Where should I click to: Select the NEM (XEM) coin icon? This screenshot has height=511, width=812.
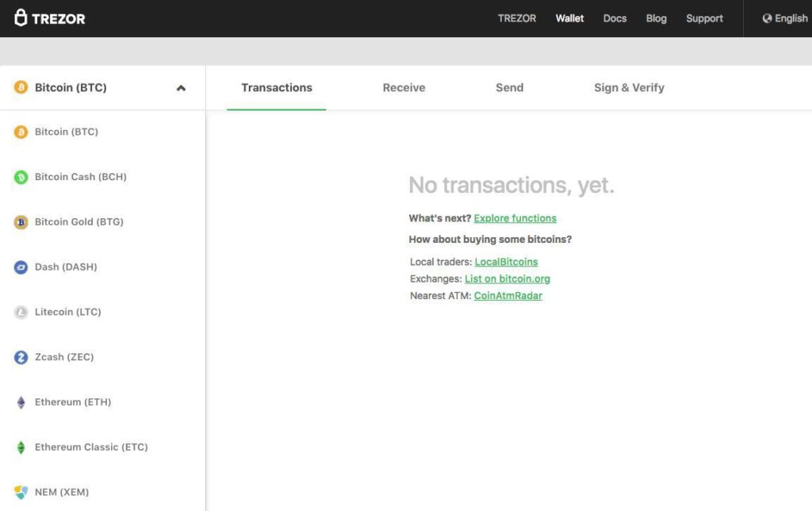click(x=20, y=492)
